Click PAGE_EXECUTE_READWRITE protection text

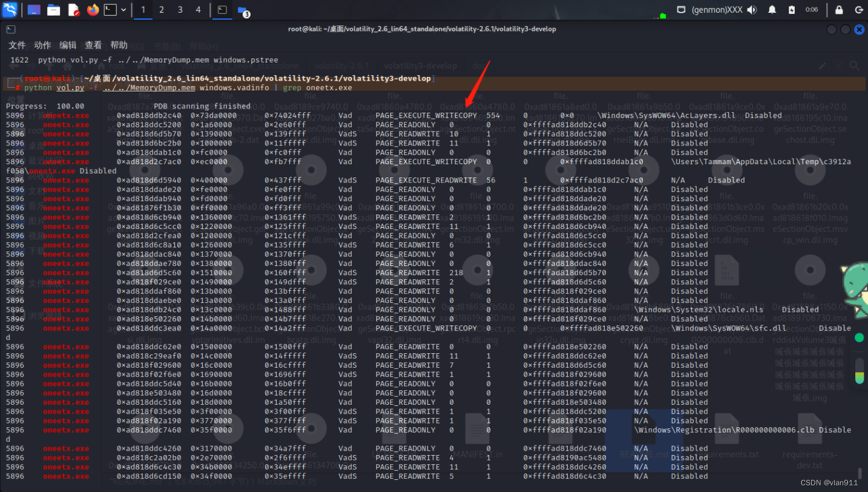pyautogui.click(x=426, y=181)
